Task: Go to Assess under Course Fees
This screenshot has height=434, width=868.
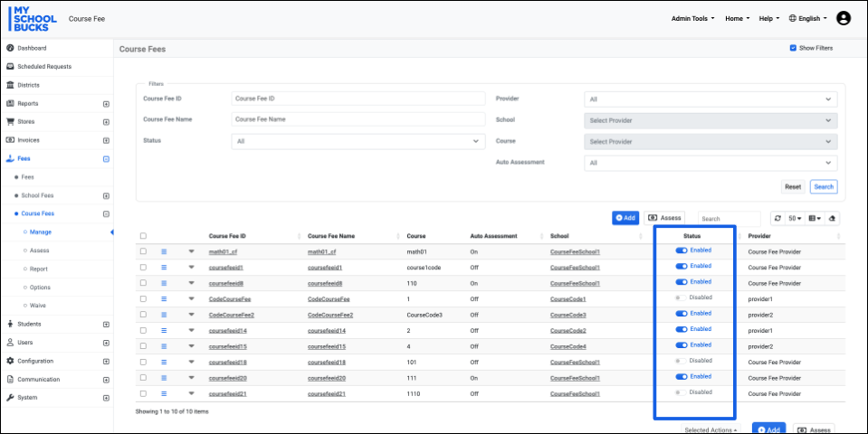Action: [39, 250]
